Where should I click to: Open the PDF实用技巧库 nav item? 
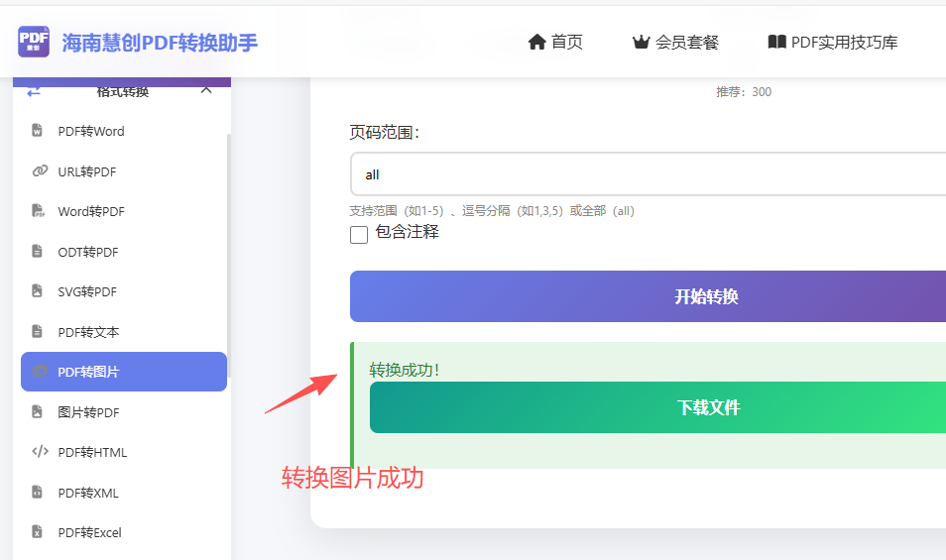click(x=833, y=42)
